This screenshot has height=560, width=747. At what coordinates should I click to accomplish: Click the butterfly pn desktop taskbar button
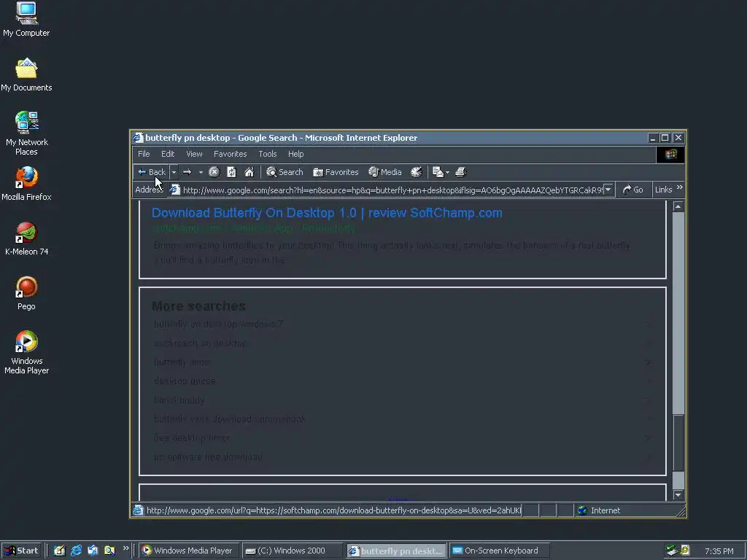point(396,551)
